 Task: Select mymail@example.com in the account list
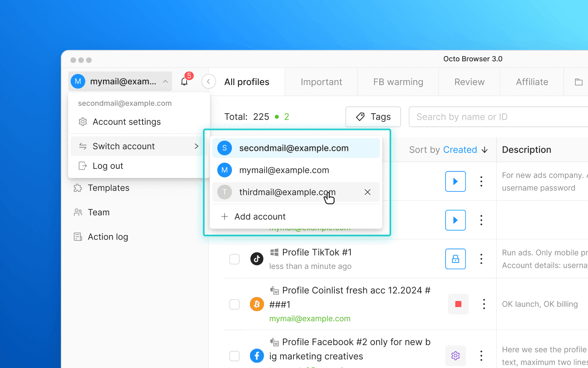pos(296,170)
